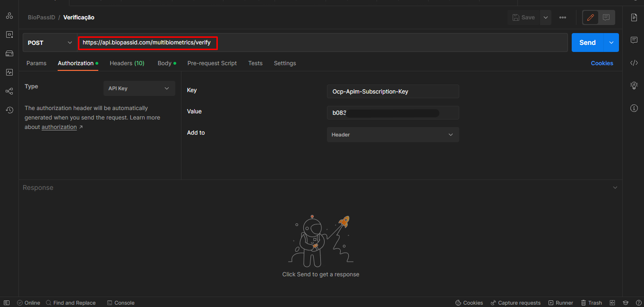Switch to the Pre-request Script tab

(x=212, y=63)
